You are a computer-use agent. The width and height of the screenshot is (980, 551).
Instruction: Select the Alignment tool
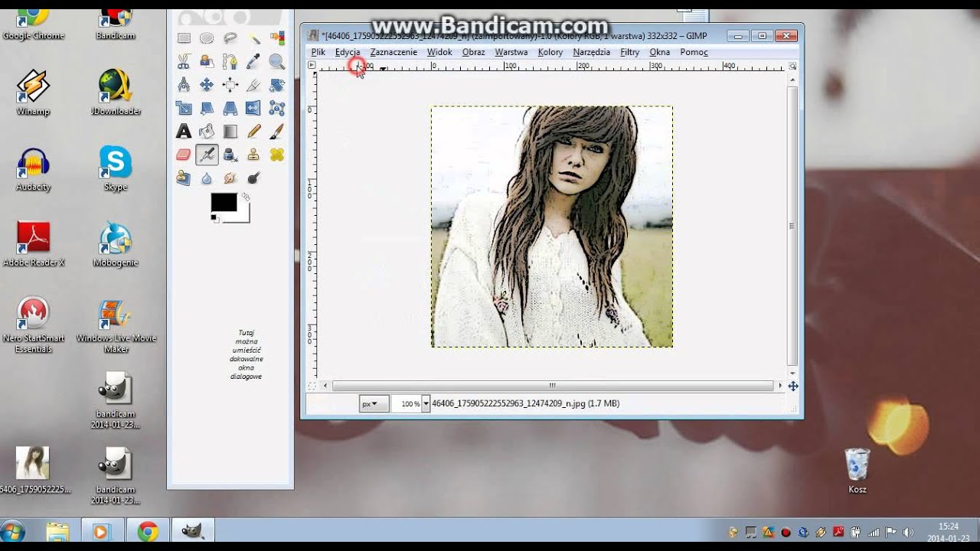230,85
